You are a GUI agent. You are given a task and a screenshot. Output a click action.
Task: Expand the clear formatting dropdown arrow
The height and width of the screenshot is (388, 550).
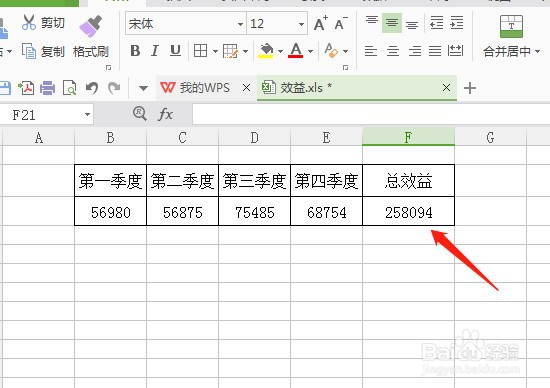point(346,52)
